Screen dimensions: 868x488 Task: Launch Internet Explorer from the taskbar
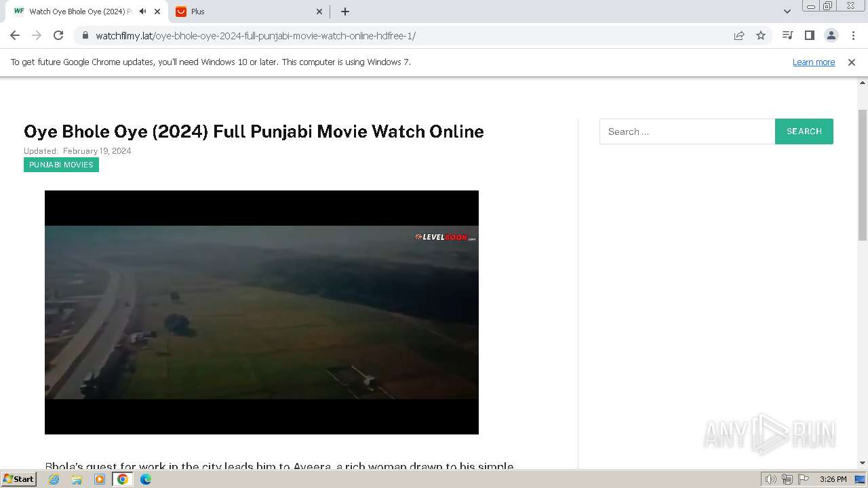[x=54, y=479]
